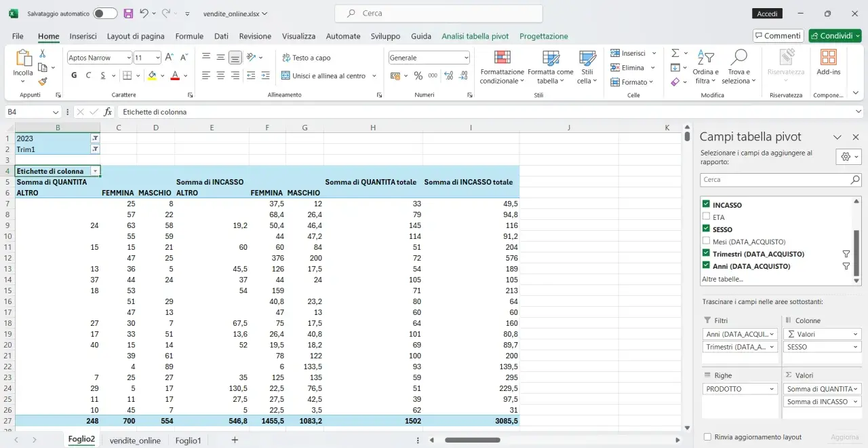Align cell text right
The height and width of the screenshot is (448, 868).
point(235,75)
